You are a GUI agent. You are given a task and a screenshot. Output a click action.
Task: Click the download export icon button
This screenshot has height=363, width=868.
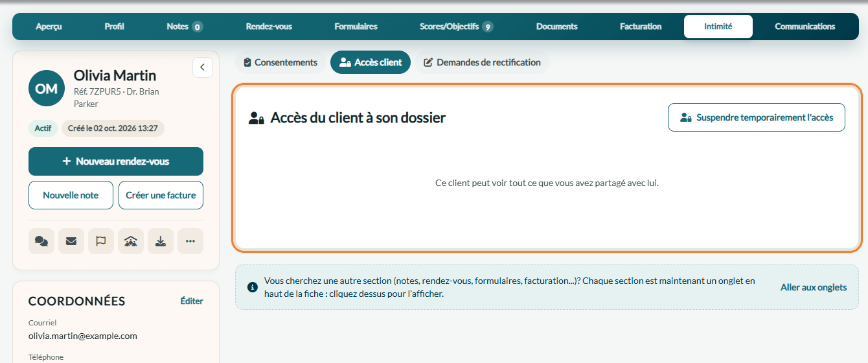click(161, 241)
